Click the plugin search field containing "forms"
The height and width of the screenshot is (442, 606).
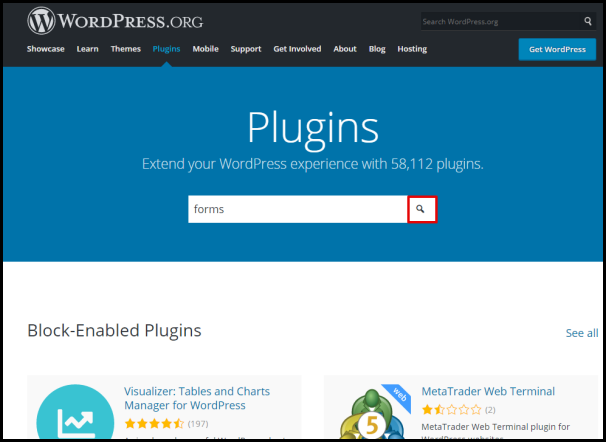coord(298,209)
